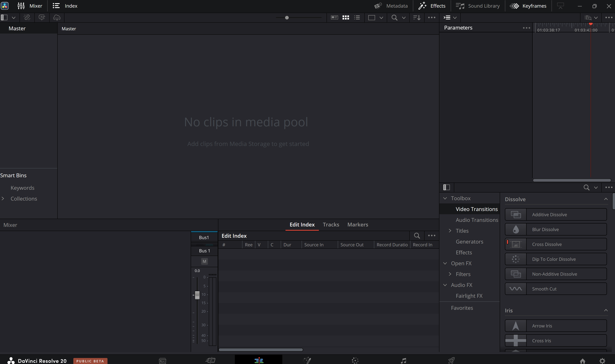Collapse the Toolbox tree
The image size is (615, 364).
pyautogui.click(x=445, y=198)
